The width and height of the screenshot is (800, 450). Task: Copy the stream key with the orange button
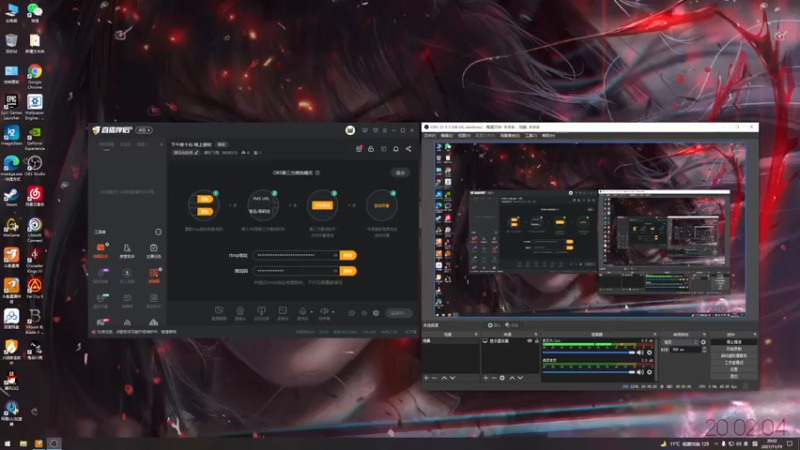(x=348, y=271)
